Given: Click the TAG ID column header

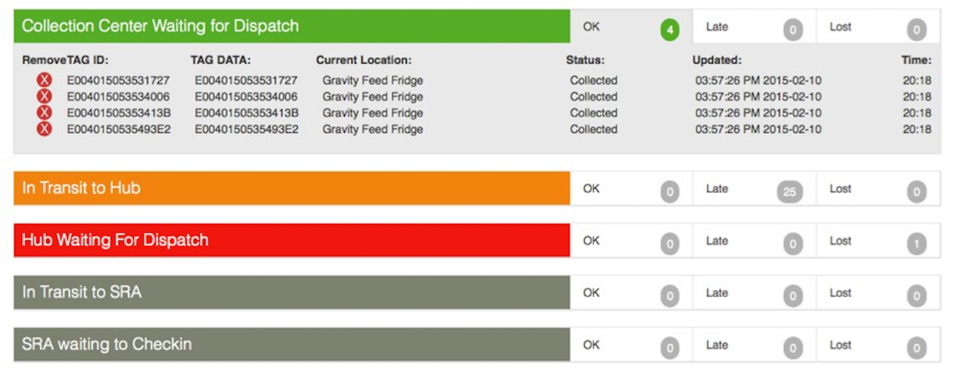Looking at the screenshot, I should [x=87, y=60].
